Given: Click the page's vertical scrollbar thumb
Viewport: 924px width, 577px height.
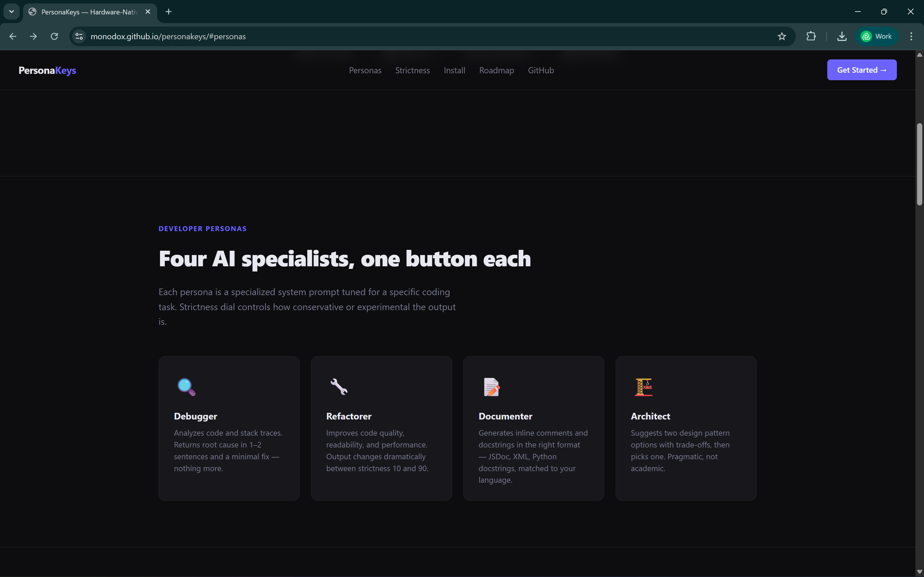Looking at the screenshot, I should [x=919, y=164].
